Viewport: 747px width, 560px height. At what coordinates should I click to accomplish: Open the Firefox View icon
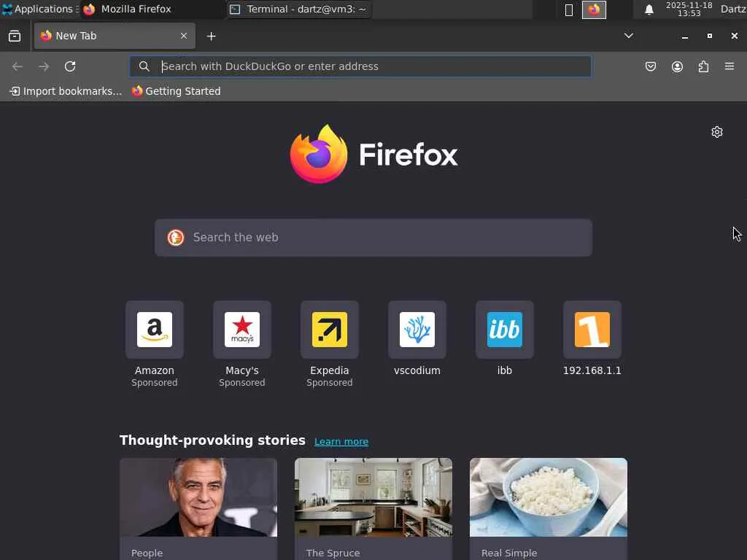click(x=15, y=36)
